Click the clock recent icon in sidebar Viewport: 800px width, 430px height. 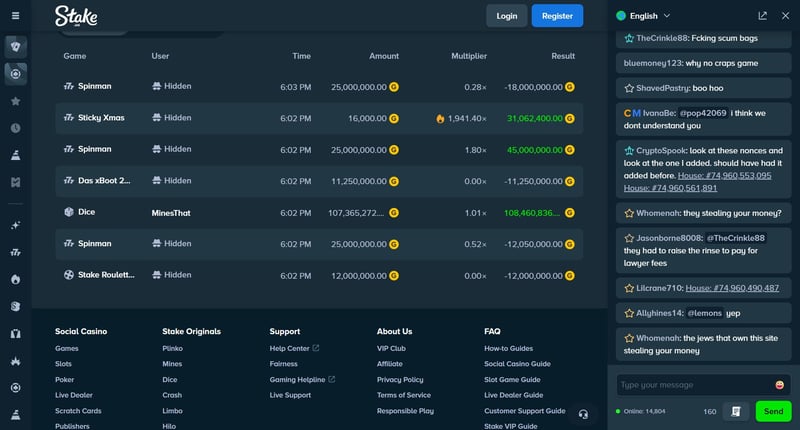[x=15, y=128]
